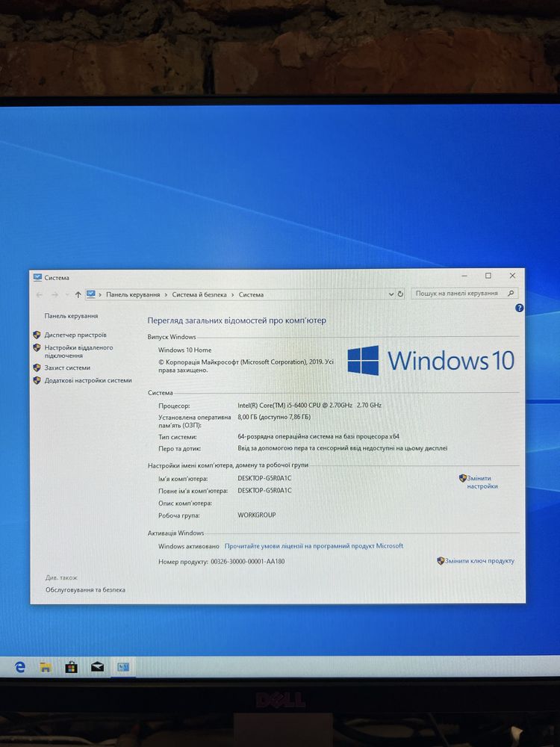Click Змінити ключ продукту

tap(479, 561)
